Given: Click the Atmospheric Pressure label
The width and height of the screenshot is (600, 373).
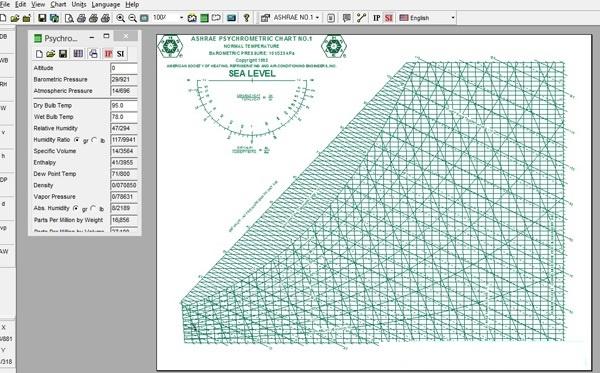Looking at the screenshot, I should pos(63,91).
